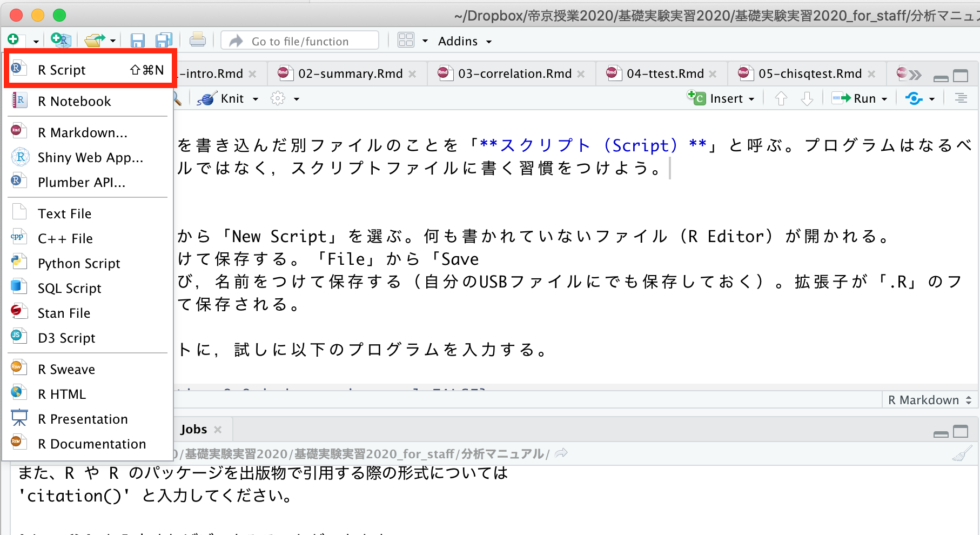Click the Save all documents icon

(x=164, y=41)
